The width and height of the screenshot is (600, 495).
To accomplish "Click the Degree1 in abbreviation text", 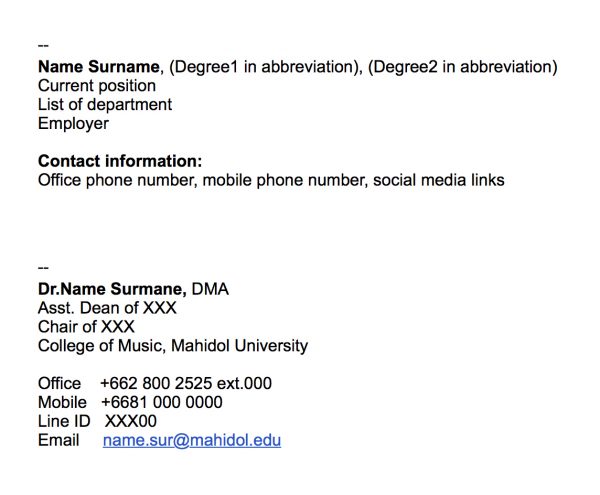I will point(263,67).
